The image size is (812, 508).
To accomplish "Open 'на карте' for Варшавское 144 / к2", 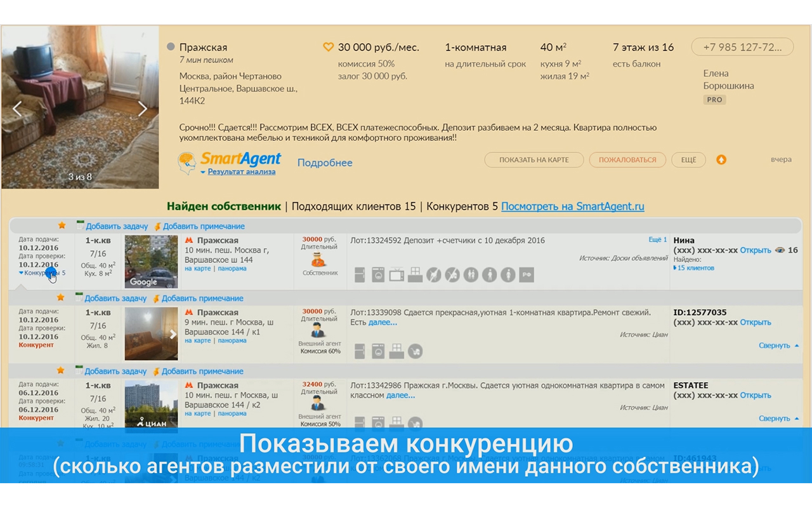I will pos(198,414).
